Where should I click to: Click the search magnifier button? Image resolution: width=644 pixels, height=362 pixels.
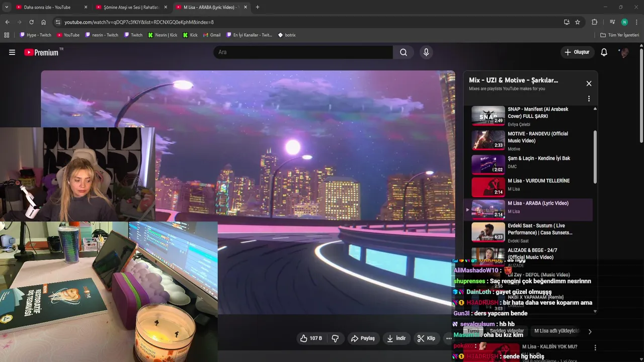(404, 52)
